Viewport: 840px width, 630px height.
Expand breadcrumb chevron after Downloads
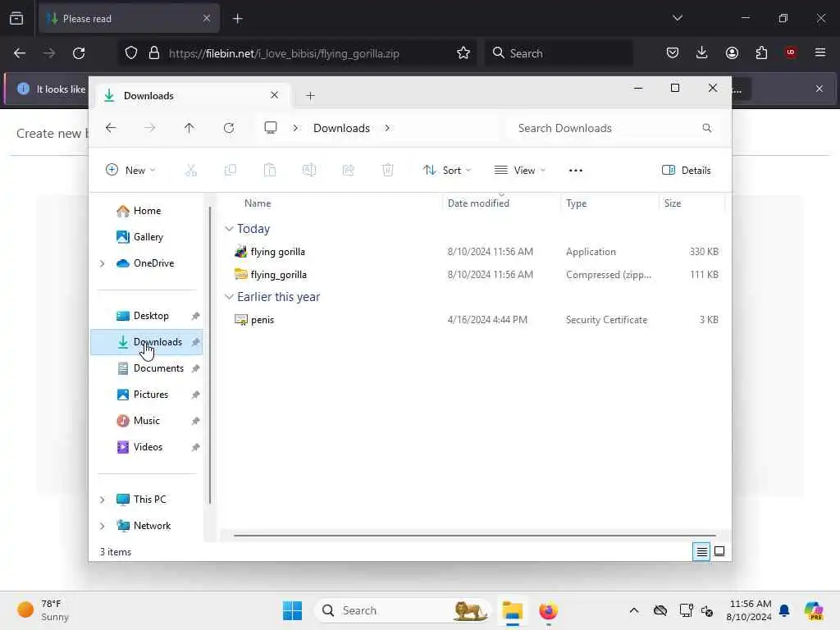(387, 128)
